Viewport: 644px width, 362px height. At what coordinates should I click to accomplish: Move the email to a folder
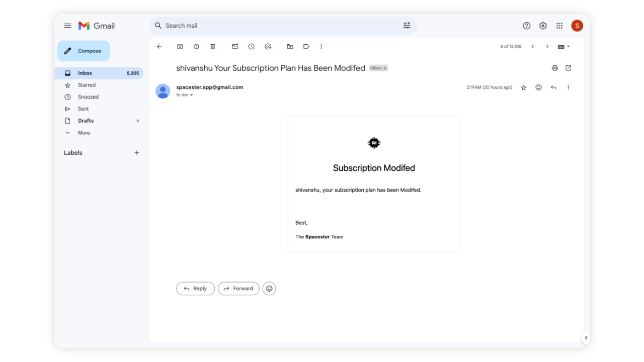pyautogui.click(x=290, y=46)
